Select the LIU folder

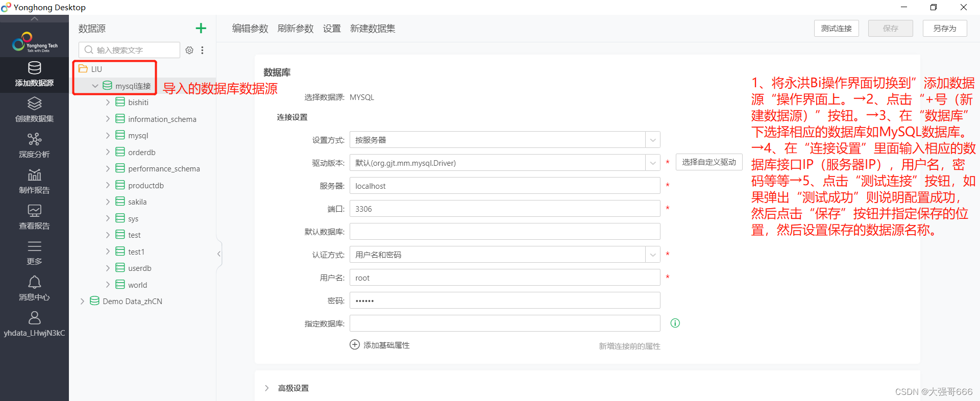coord(91,69)
